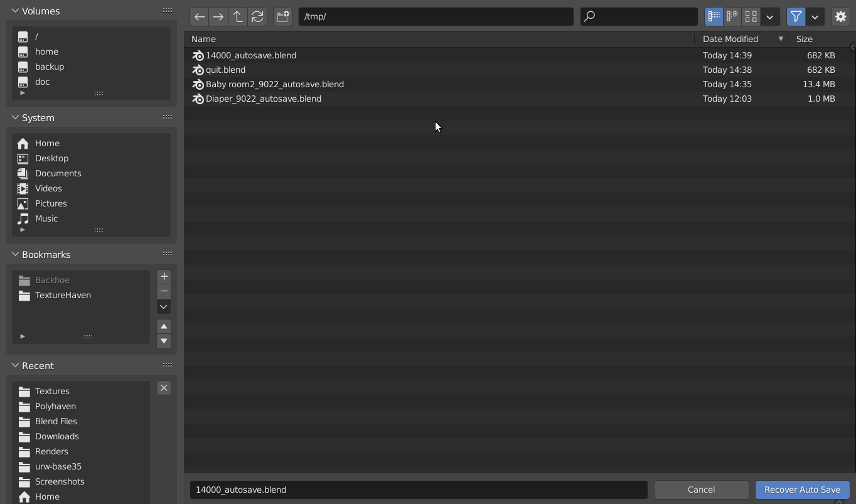
Task: Navigate to the parent directory
Action: 238,17
